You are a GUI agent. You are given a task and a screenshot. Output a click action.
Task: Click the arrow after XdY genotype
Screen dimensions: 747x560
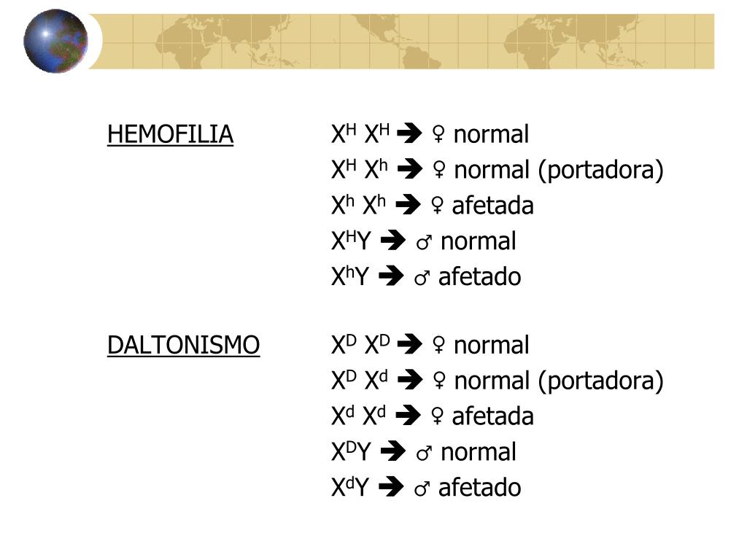(x=391, y=486)
